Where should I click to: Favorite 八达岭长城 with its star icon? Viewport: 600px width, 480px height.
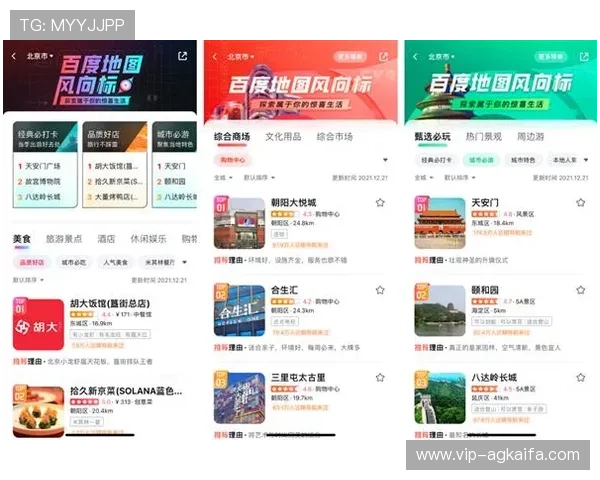(x=580, y=377)
